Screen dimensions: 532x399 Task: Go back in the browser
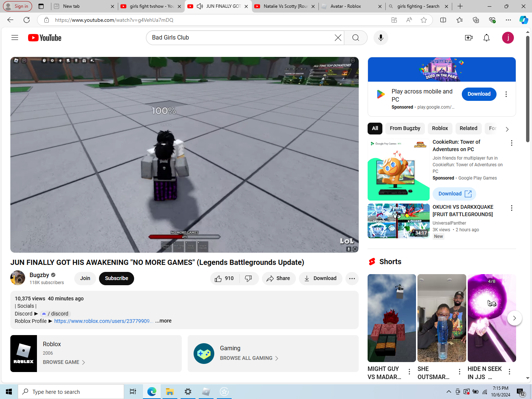tap(10, 20)
